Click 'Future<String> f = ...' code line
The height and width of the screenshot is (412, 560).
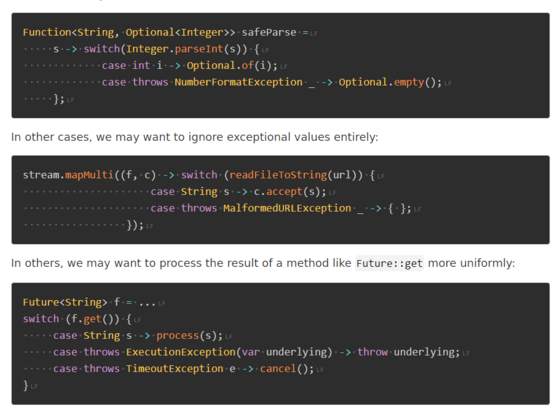point(89,303)
